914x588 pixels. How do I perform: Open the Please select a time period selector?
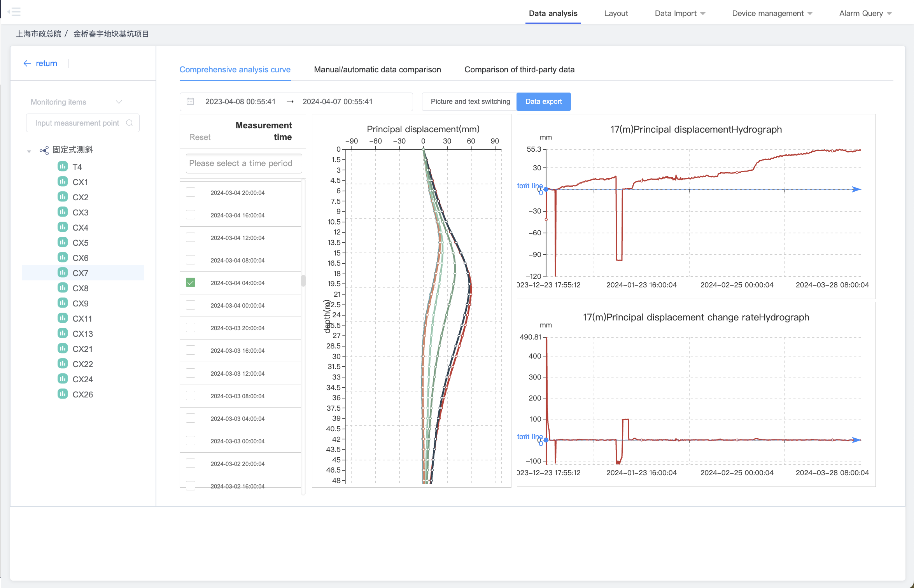click(244, 163)
